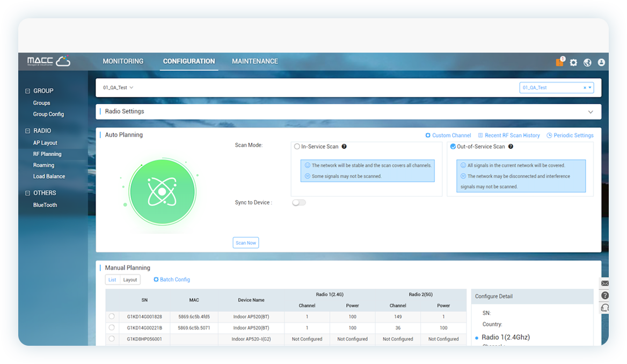Select the radio for device G1KD8HP056001
Screen dimensions: 627x364
pyautogui.click(x=112, y=339)
